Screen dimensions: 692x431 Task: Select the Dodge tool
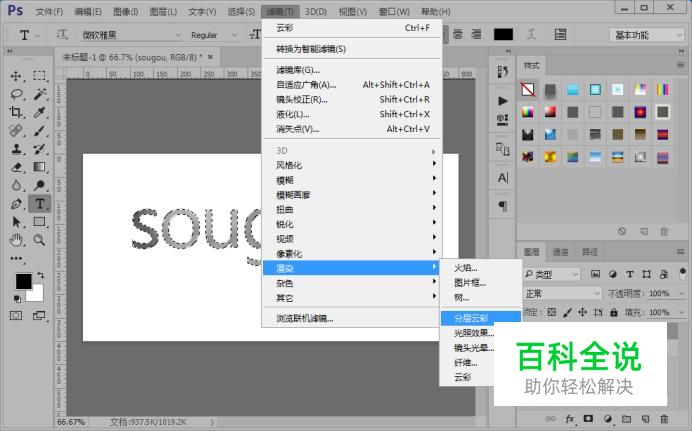point(40,185)
